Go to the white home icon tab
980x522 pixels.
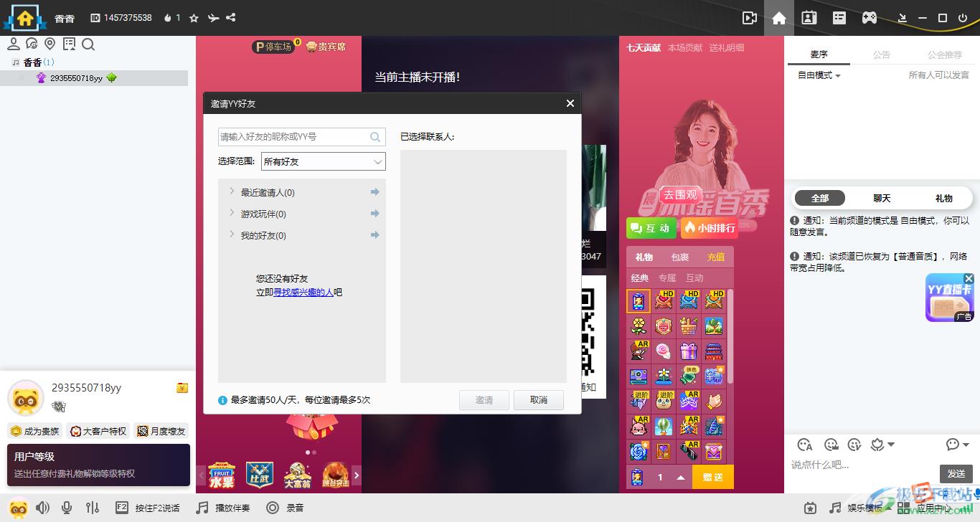point(779,18)
